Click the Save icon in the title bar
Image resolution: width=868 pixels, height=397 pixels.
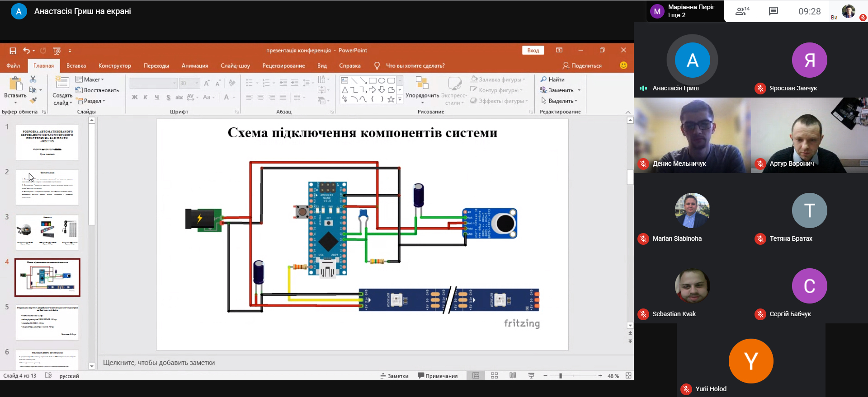[13, 51]
